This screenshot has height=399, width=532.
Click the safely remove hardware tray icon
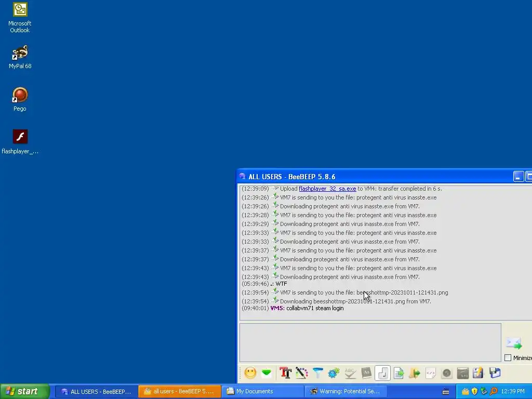pyautogui.click(x=484, y=392)
